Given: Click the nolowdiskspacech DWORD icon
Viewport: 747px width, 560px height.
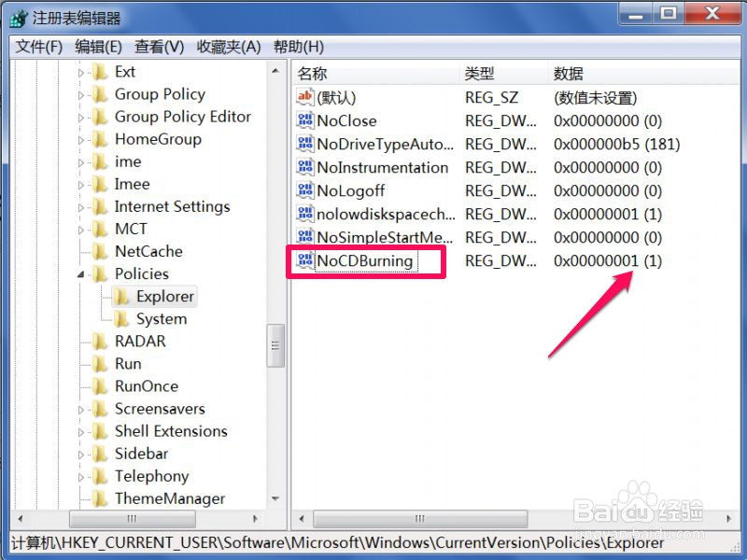Looking at the screenshot, I should click(305, 214).
